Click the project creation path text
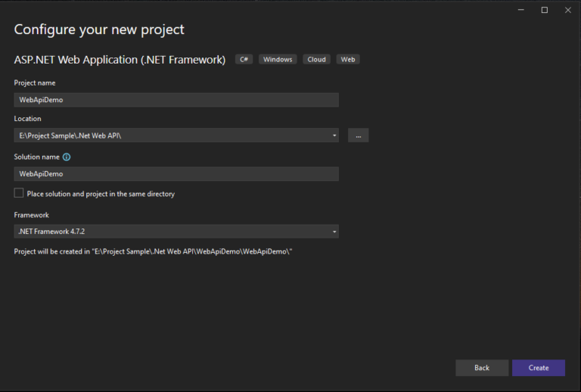581x392 pixels. [x=153, y=251]
